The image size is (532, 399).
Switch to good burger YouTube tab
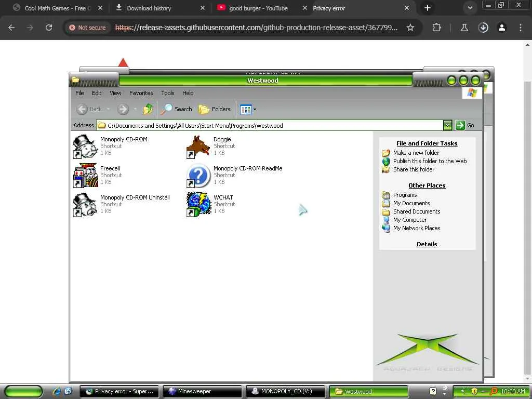click(x=262, y=8)
